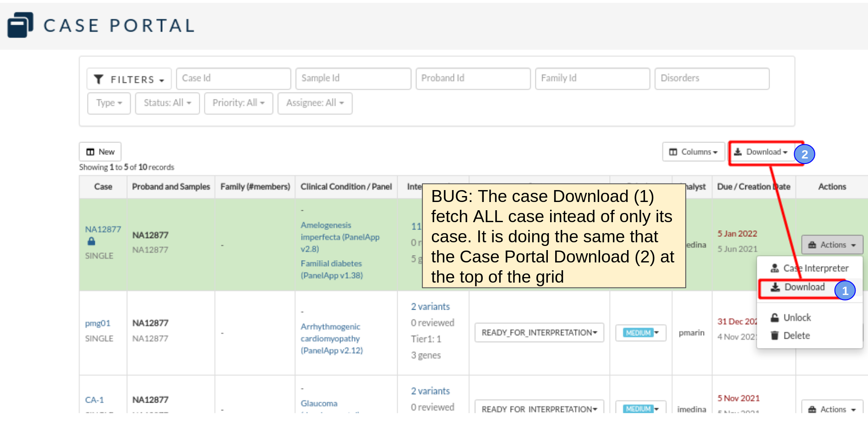
Task: Open the Priority: All filter dropdown
Action: coord(238,103)
